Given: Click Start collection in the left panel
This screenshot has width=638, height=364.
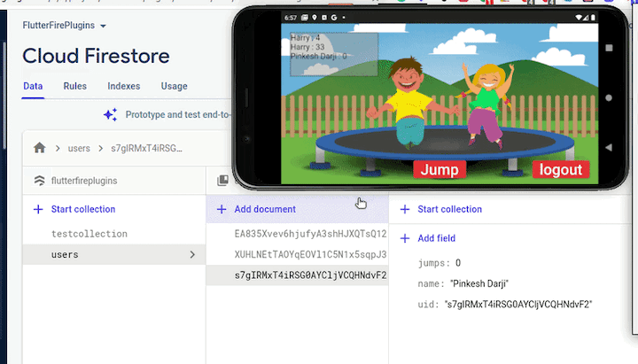Looking at the screenshot, I should [83, 209].
